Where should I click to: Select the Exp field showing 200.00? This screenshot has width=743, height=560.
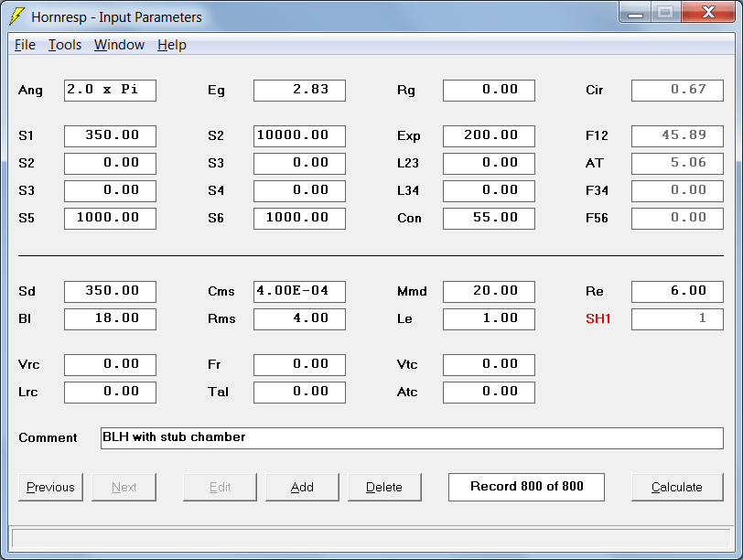click(489, 136)
